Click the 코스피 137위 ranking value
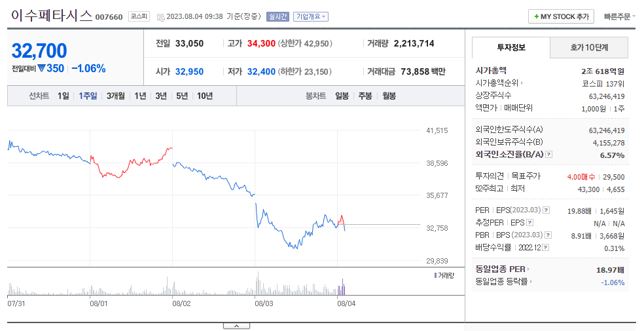This screenshot has height=331, width=644. 603,83
